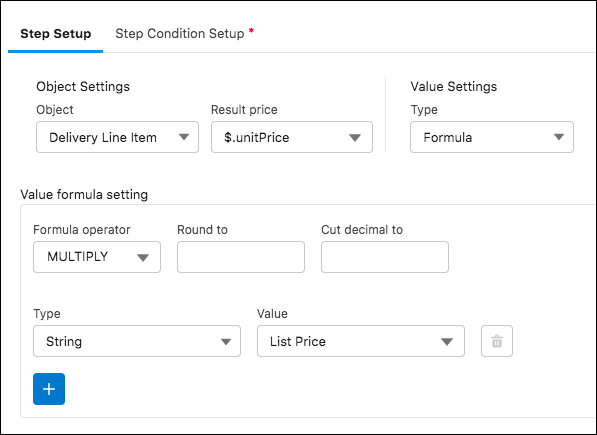This screenshot has height=435, width=597.
Task: Open the Value dropdown showing List Price
Action: [361, 341]
